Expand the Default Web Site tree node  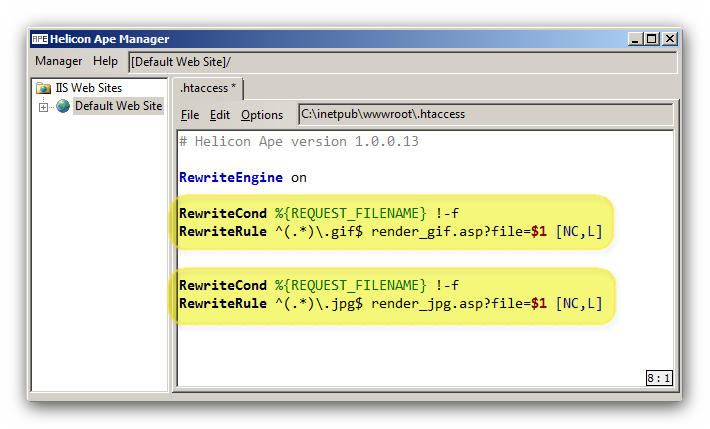tap(43, 106)
